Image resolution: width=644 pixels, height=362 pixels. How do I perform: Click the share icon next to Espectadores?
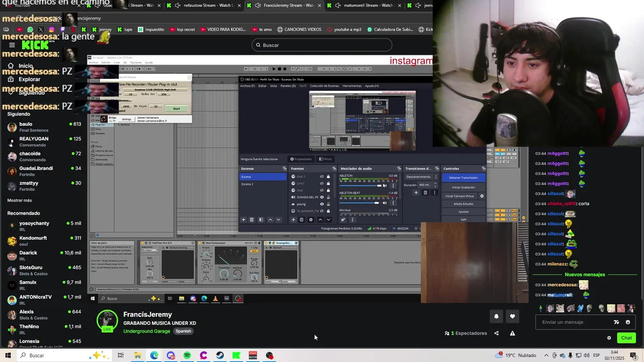pos(497,333)
